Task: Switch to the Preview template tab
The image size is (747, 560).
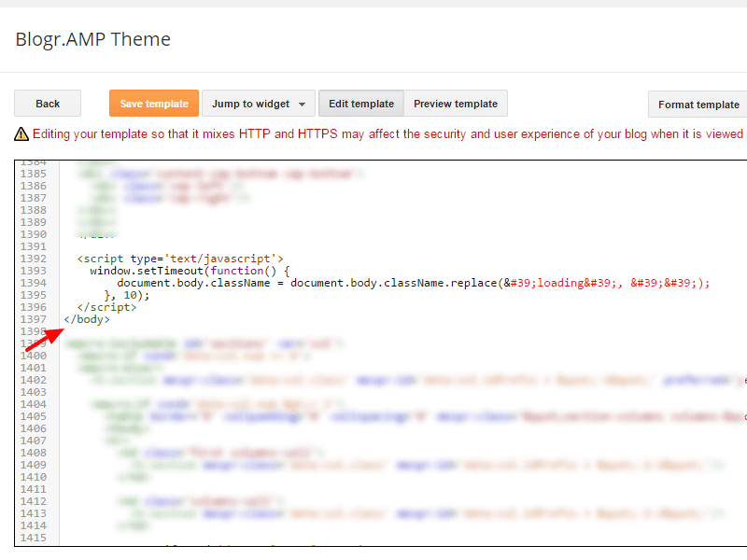Action: point(456,104)
